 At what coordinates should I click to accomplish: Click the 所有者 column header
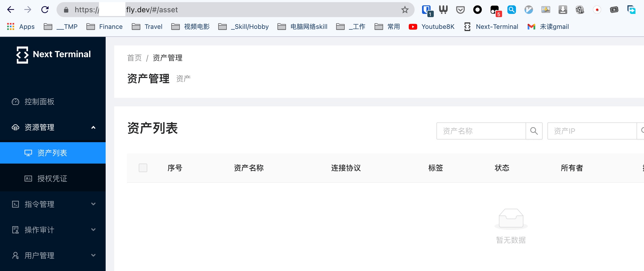pos(572,168)
